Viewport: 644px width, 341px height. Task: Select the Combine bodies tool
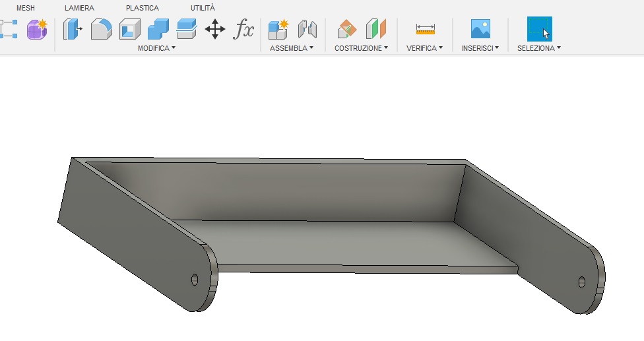[x=158, y=29]
